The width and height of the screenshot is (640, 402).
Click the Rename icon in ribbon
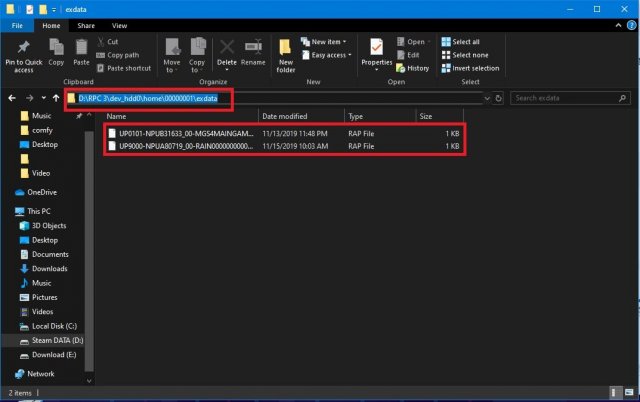click(x=253, y=48)
